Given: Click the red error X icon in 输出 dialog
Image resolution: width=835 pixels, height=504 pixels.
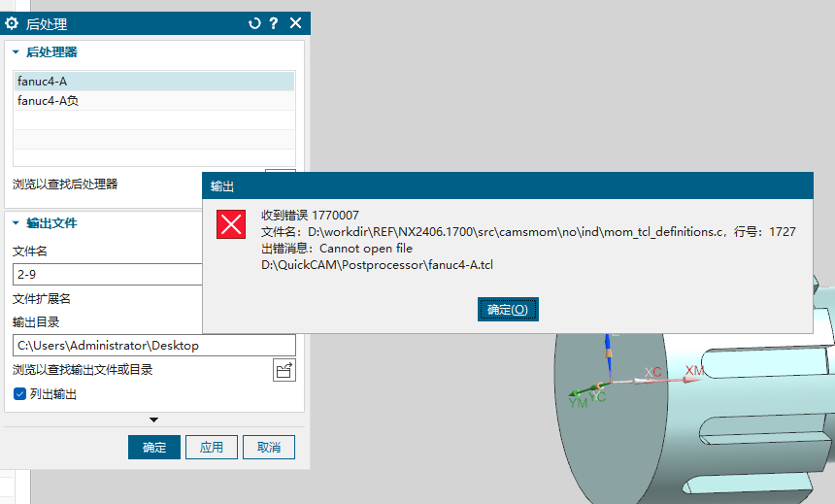Looking at the screenshot, I should 231,224.
